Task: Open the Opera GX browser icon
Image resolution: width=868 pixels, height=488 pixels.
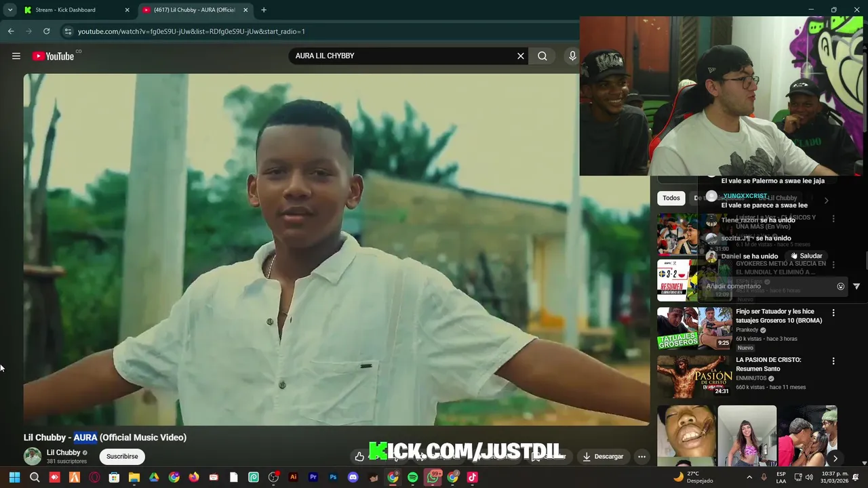Action: [94, 477]
